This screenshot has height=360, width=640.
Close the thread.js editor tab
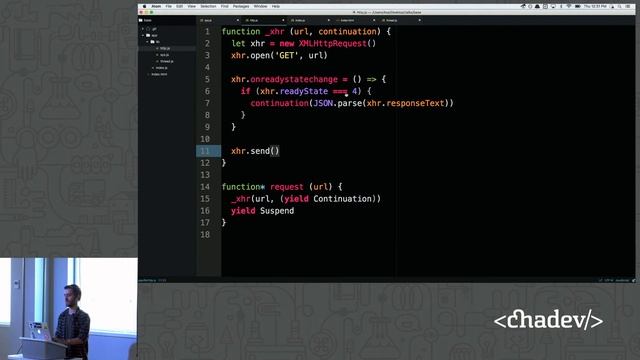(419, 20)
